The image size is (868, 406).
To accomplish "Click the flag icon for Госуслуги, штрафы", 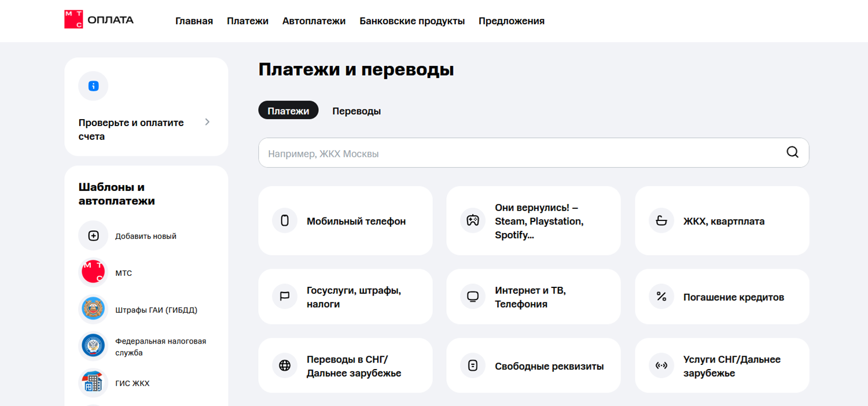I will point(285,297).
